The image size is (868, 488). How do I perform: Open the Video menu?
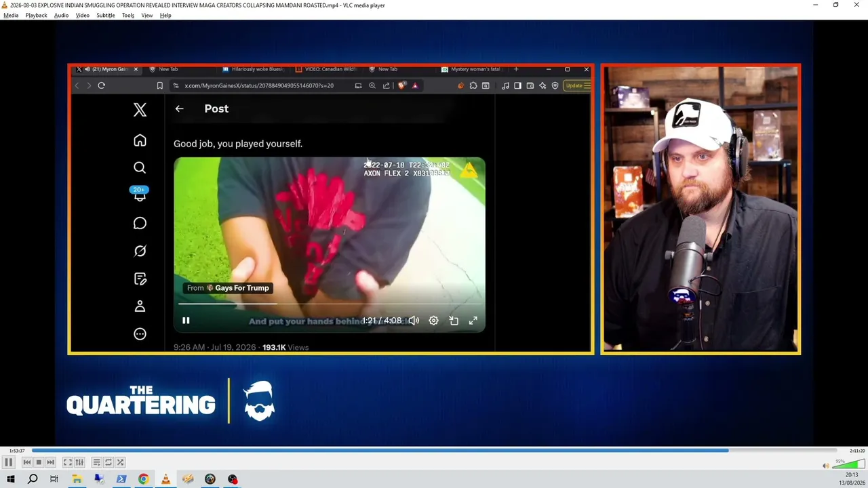pyautogui.click(x=83, y=15)
